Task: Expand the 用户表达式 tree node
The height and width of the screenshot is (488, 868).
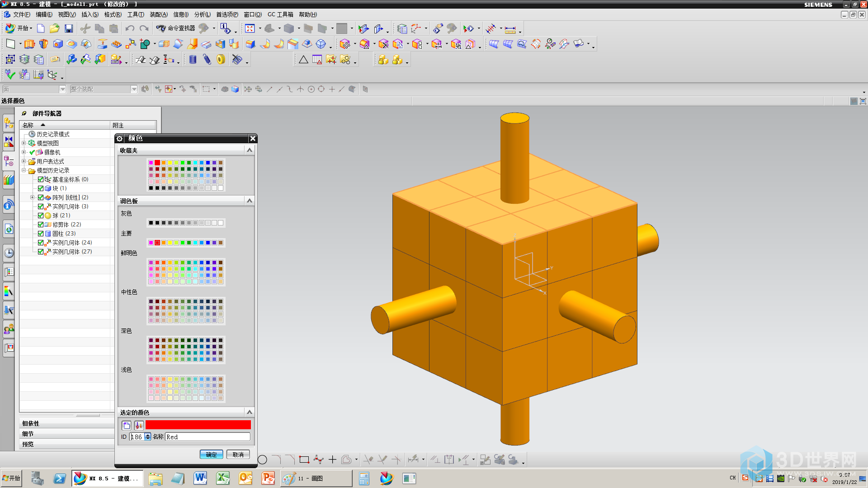Action: pos(24,161)
